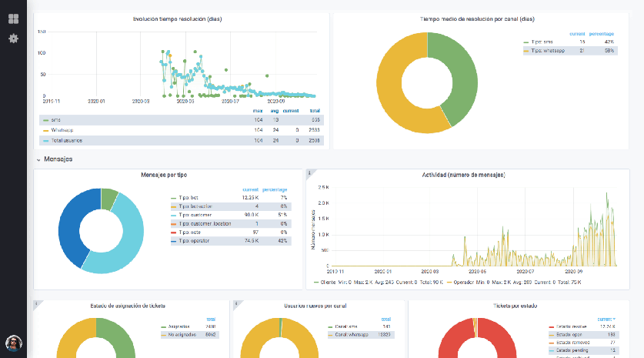Sort Evolución legend by total column
This screenshot has width=644, height=358.
coord(315,111)
